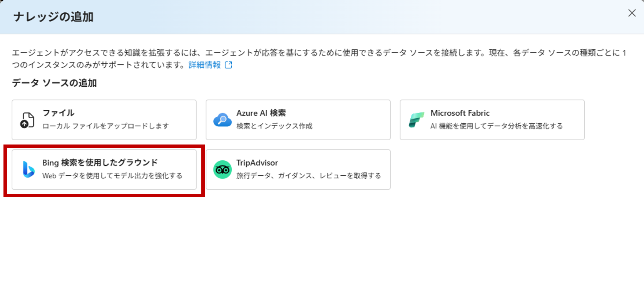This screenshot has height=284, width=644.
Task: Click the Azure AI search cloud icon
Action: pos(222,120)
